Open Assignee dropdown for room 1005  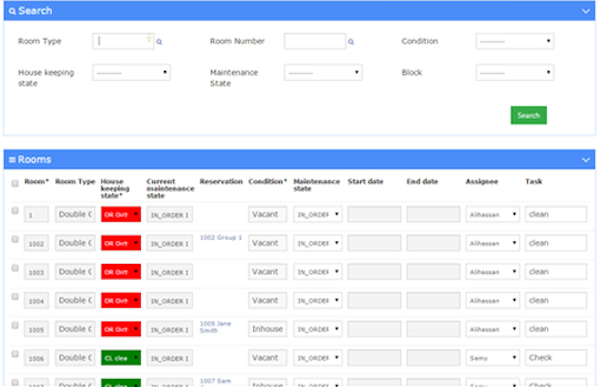(492, 329)
